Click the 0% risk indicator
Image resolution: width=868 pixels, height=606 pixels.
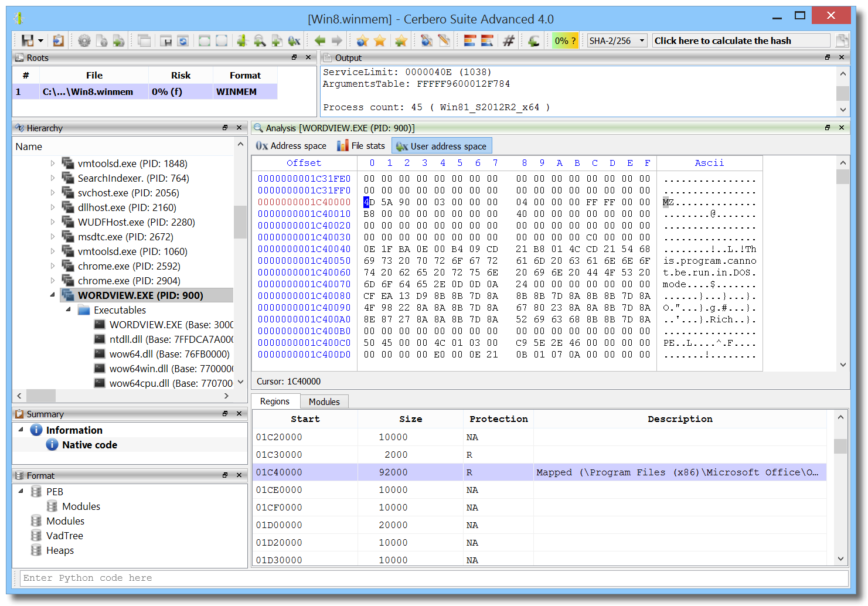click(x=565, y=40)
